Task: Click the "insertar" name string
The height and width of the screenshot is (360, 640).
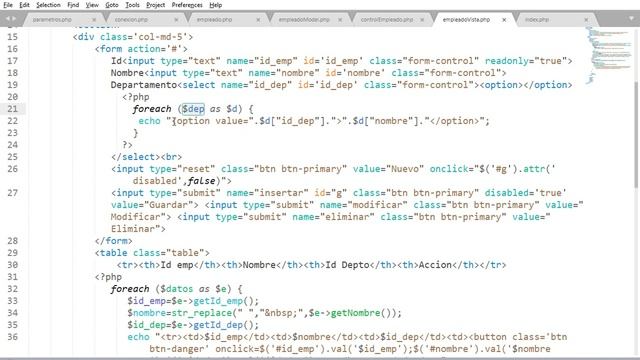Action: coord(281,193)
